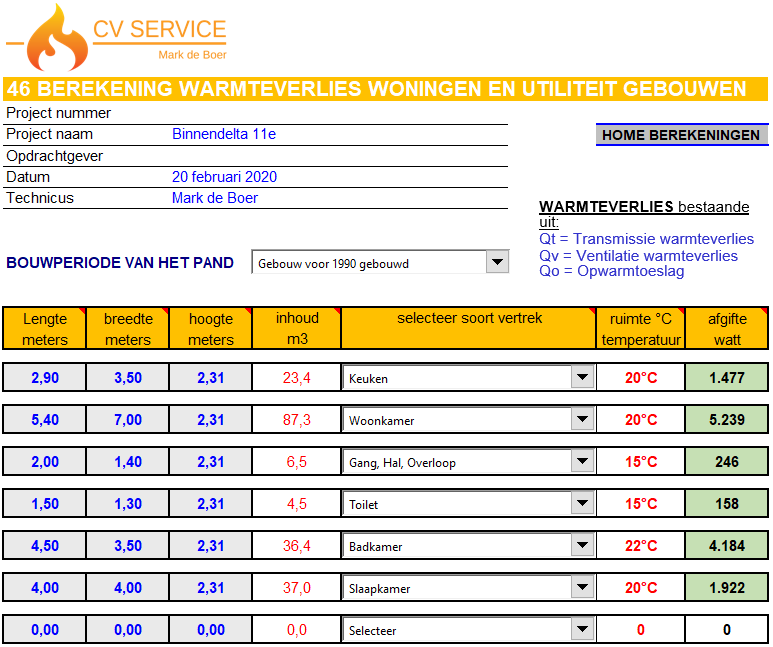This screenshot has height=647, width=773.
Task: Select Keuken length cell 2,90
Action: pyautogui.click(x=45, y=378)
